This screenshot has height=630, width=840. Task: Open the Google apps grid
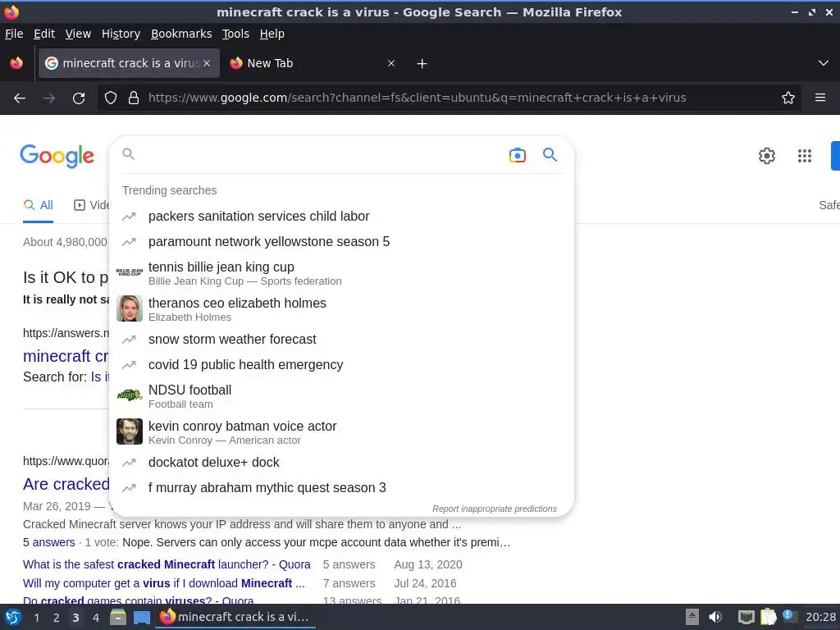(x=805, y=156)
